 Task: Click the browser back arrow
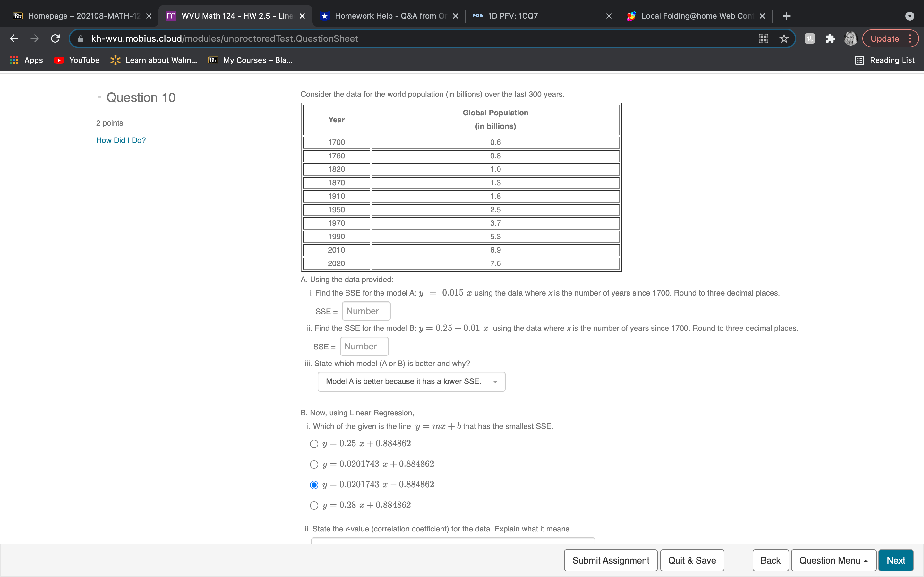pyautogui.click(x=14, y=38)
